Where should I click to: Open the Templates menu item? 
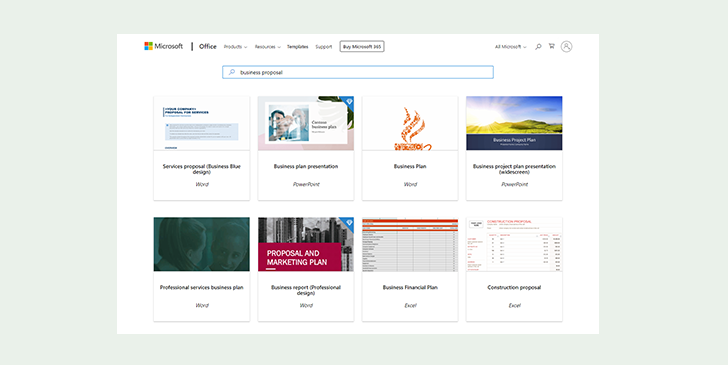point(298,47)
